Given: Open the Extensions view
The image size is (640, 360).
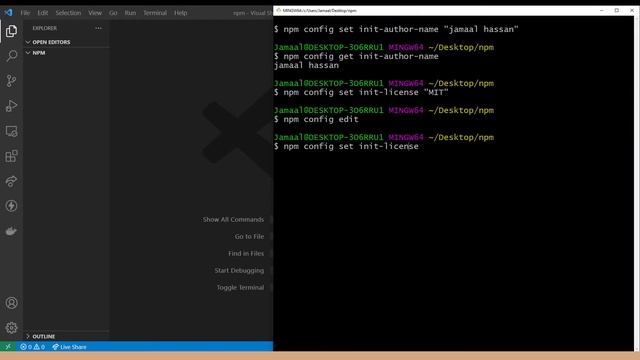Looking at the screenshot, I should 11,156.
